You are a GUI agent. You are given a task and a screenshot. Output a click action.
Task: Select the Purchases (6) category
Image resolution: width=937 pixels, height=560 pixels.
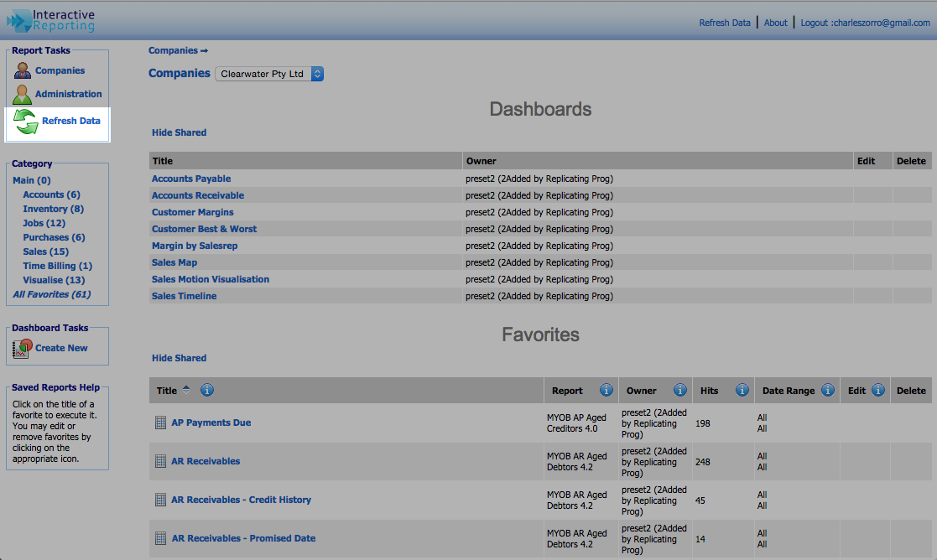[x=54, y=237]
